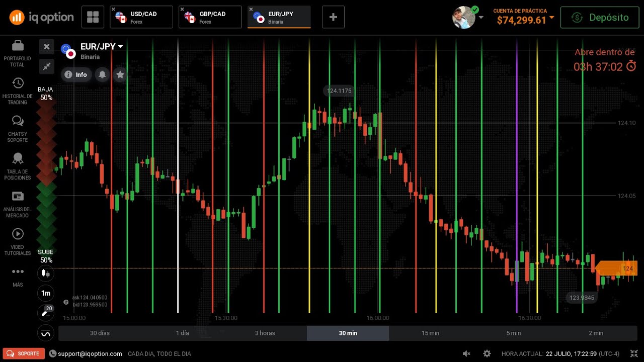The width and height of the screenshot is (644, 362).
Task: Open the settings gear icon
Action: [x=487, y=354]
